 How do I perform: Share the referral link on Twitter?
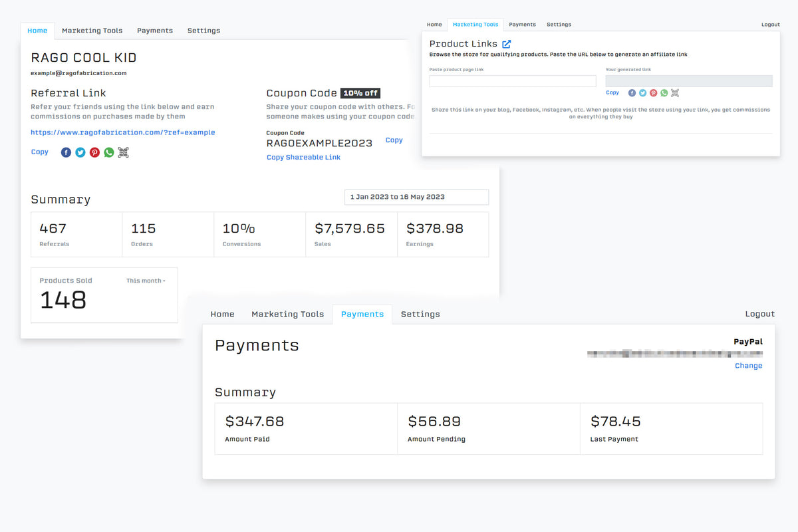pos(80,152)
